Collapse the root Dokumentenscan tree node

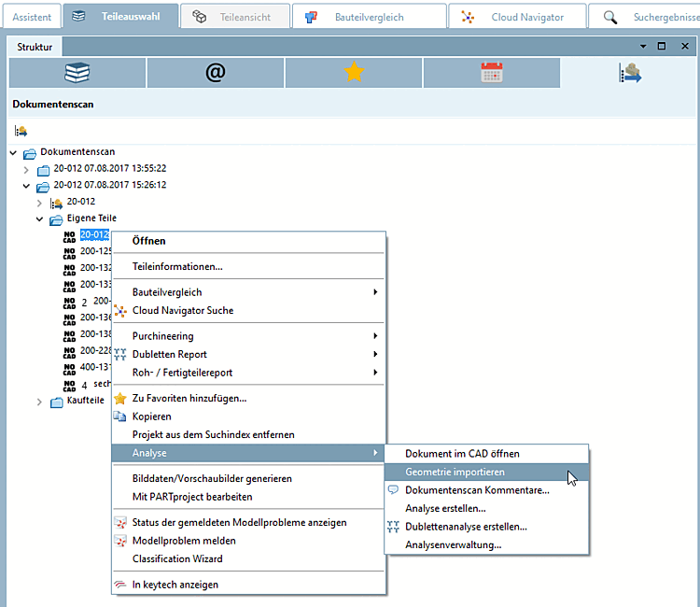click(13, 153)
